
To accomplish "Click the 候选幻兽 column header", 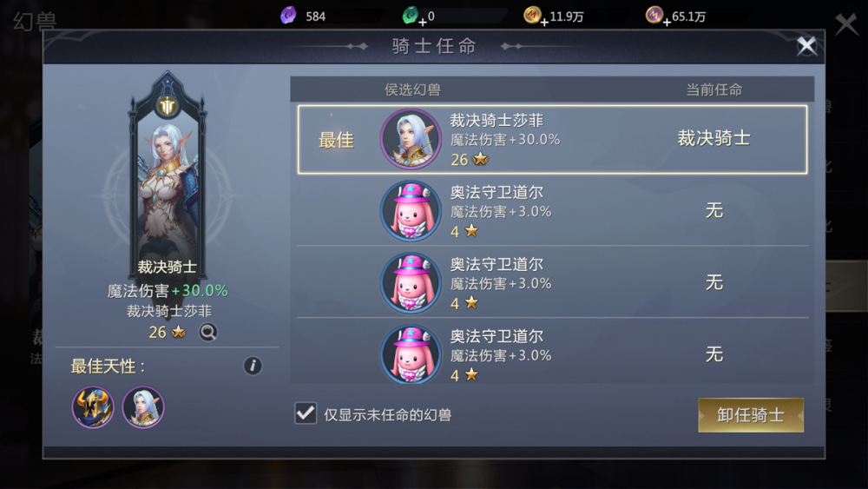I will point(412,89).
